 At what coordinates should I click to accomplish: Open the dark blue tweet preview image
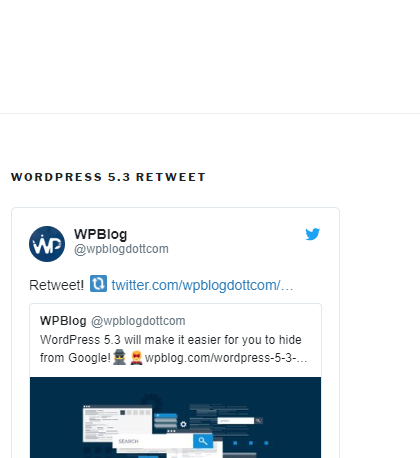click(x=175, y=417)
